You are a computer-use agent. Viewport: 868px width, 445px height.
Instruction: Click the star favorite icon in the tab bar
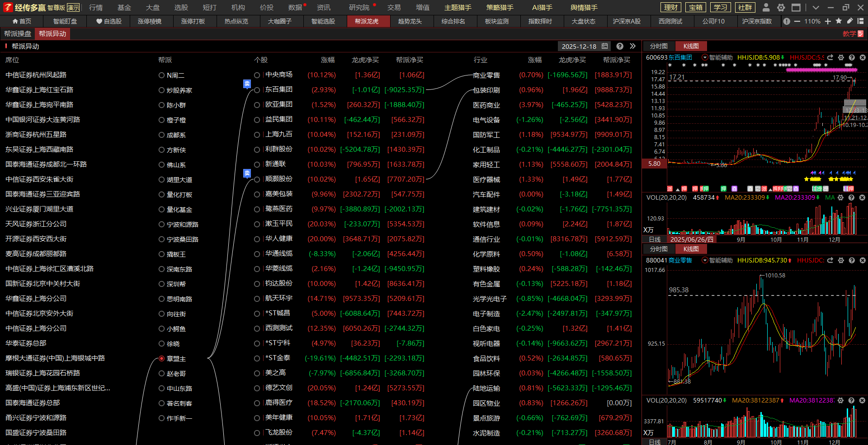839,21
